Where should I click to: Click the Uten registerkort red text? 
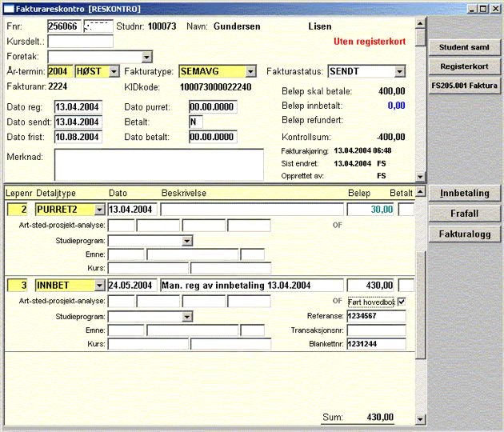pos(370,42)
